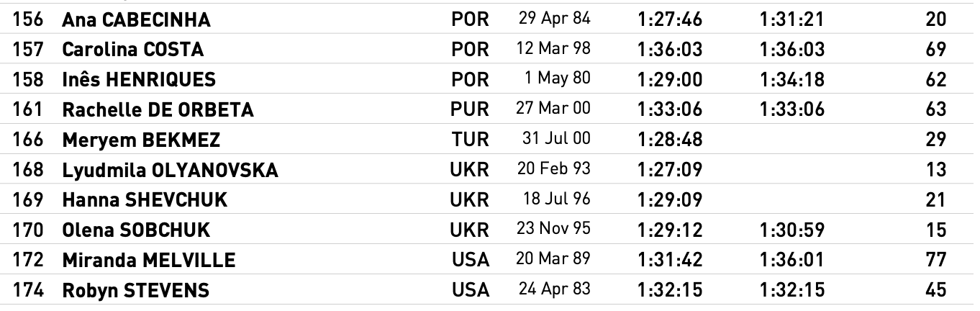Click Miranda MELVILLE's name
This screenshot has height=311, width=980.
[148, 261]
